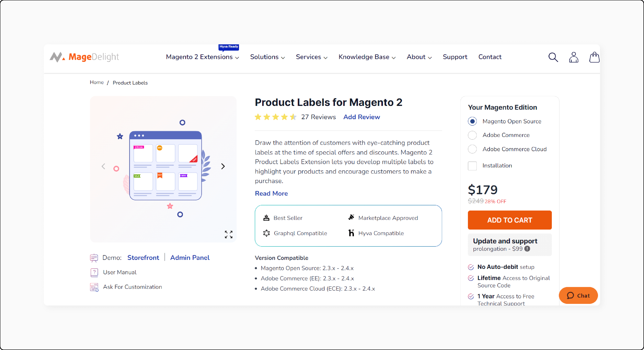Click the shopping cart icon
Image resolution: width=644 pixels, height=350 pixels.
pyautogui.click(x=594, y=57)
